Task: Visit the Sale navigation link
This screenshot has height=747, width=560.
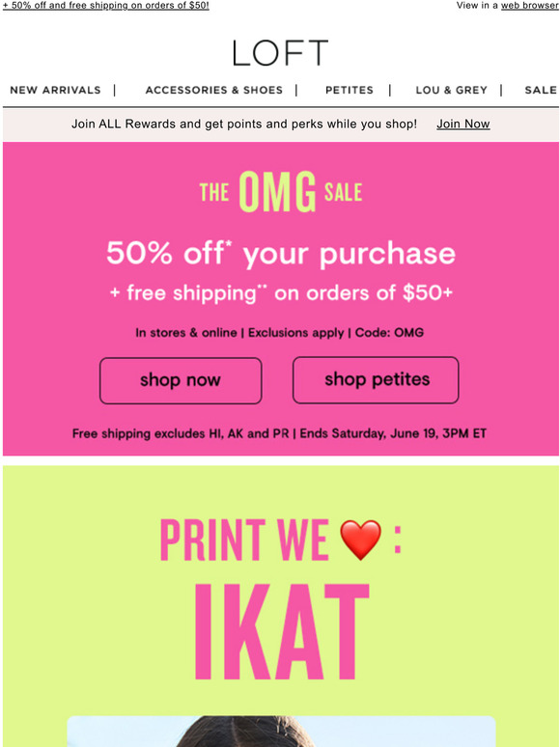Action: (541, 90)
